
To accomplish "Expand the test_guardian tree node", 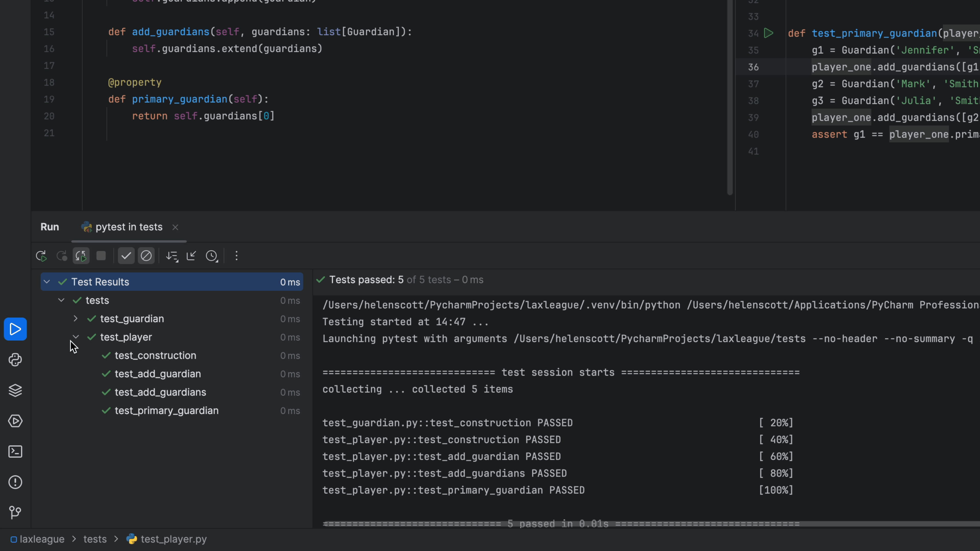I will [x=75, y=319].
